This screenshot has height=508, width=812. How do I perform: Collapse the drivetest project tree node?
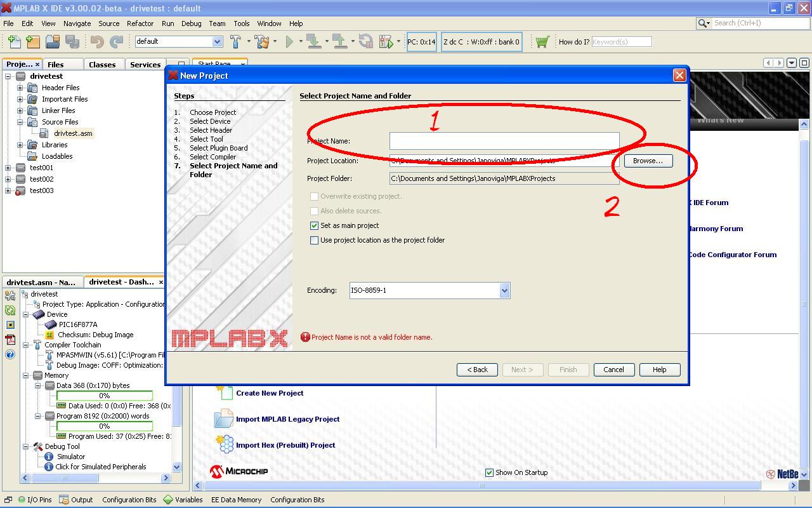pyautogui.click(x=8, y=76)
